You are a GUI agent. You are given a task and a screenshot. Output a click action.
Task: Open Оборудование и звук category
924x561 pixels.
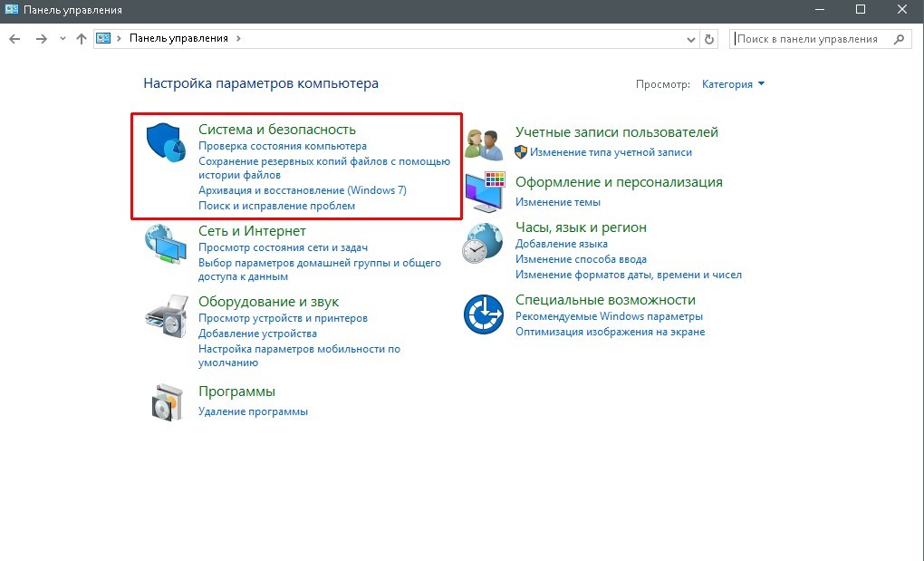pos(268,302)
